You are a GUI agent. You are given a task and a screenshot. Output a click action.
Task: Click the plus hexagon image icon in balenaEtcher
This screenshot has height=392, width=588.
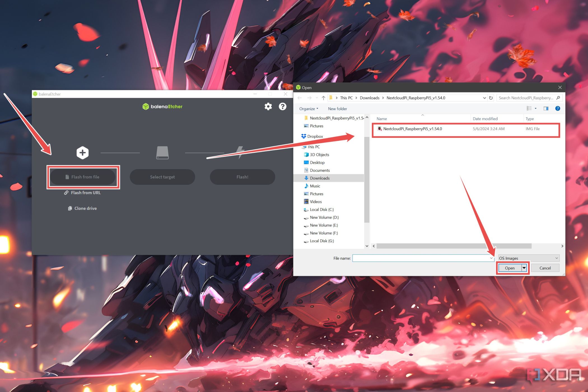coord(83,153)
